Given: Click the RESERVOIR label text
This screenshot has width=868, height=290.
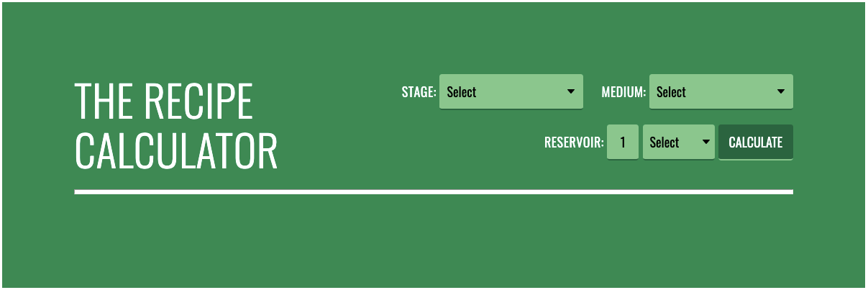Looking at the screenshot, I should [x=574, y=143].
